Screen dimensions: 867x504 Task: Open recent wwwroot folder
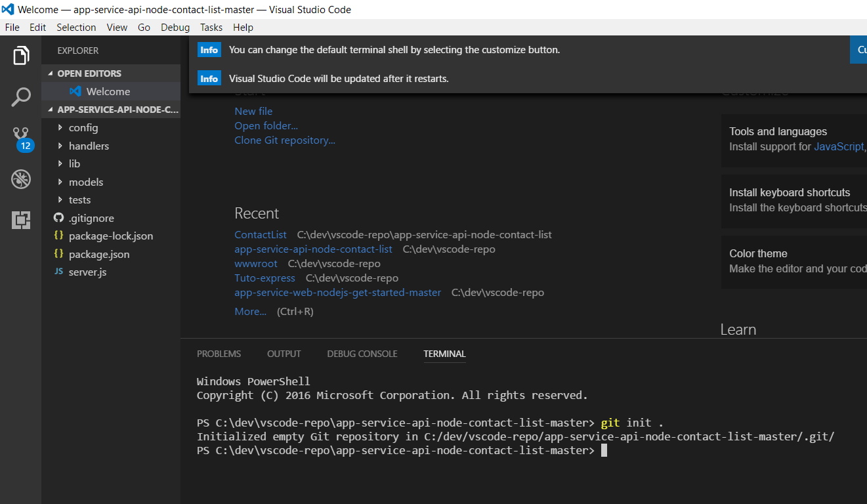pyautogui.click(x=256, y=264)
